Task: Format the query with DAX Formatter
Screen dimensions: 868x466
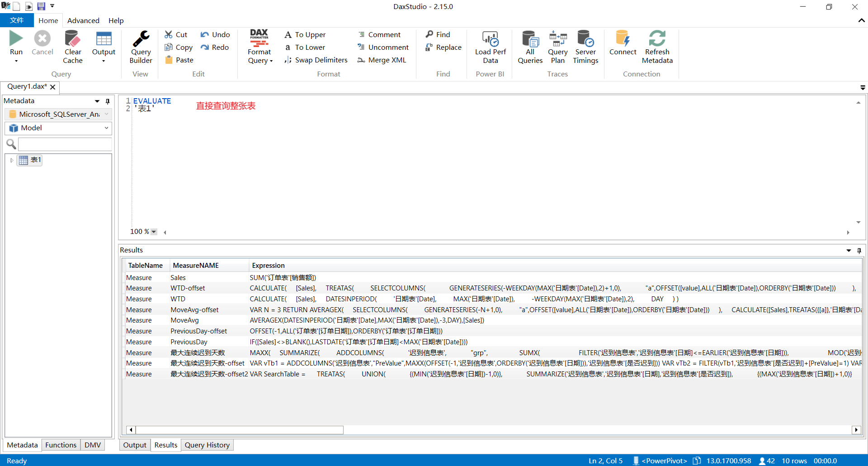Action: click(x=259, y=47)
